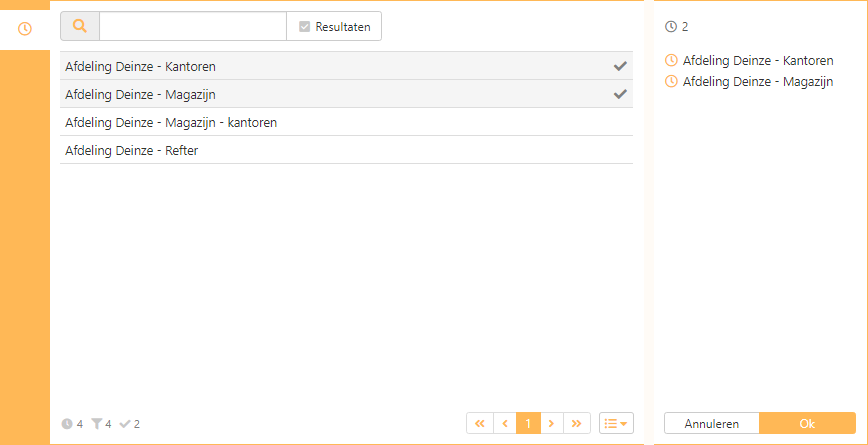Click into the search text field
This screenshot has height=445, width=868.
pos(192,27)
